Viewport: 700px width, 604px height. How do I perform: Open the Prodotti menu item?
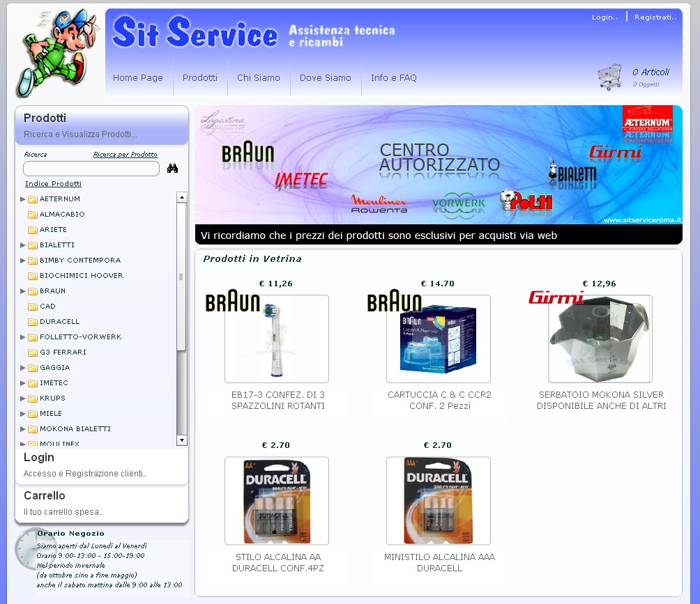click(x=200, y=78)
